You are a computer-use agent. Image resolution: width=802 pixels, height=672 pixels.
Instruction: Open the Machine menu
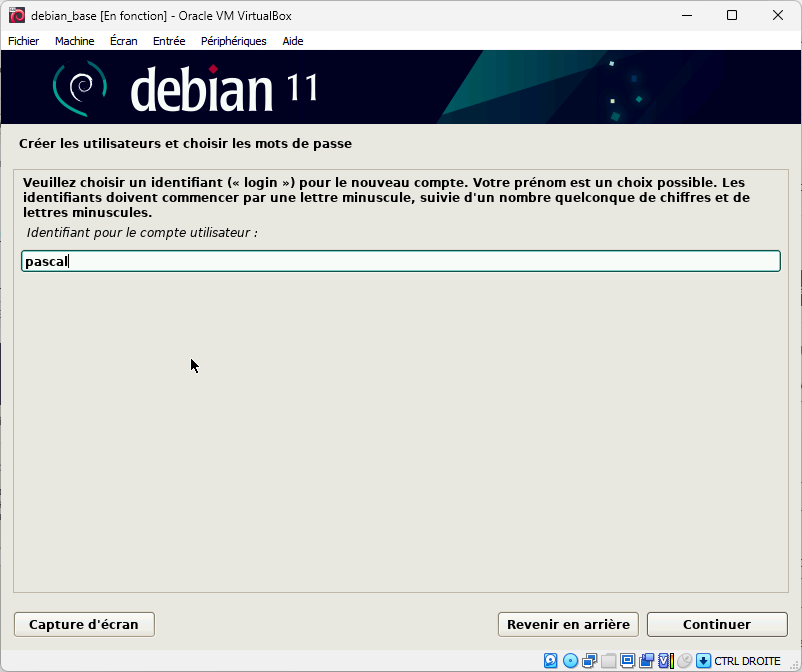tap(75, 41)
